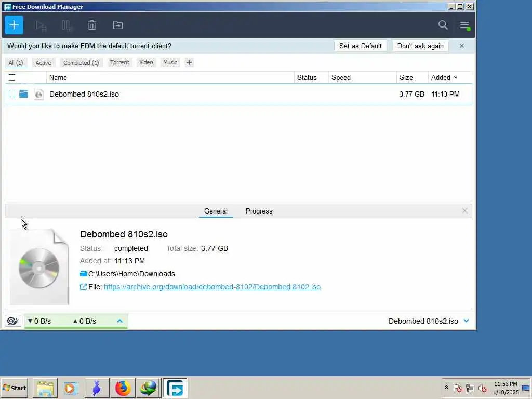The image size is (532, 399).
Task: Click the action center flag tray icon
Action: click(457, 388)
